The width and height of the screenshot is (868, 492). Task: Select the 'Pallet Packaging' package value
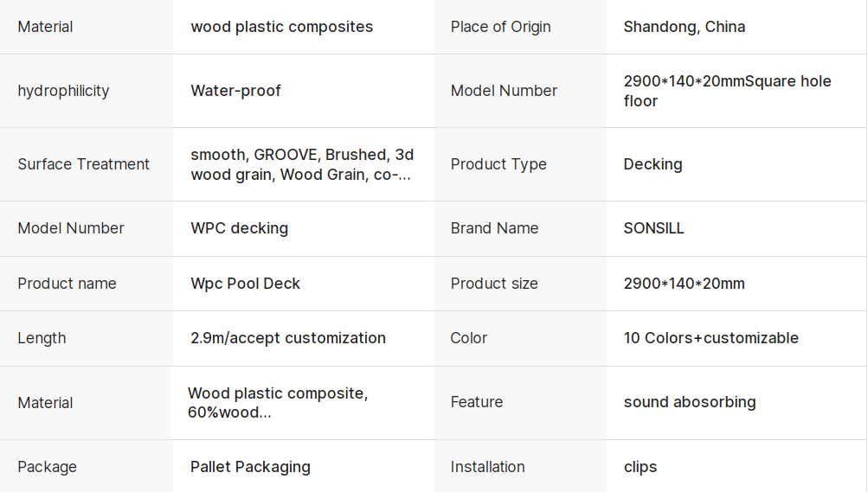point(250,467)
